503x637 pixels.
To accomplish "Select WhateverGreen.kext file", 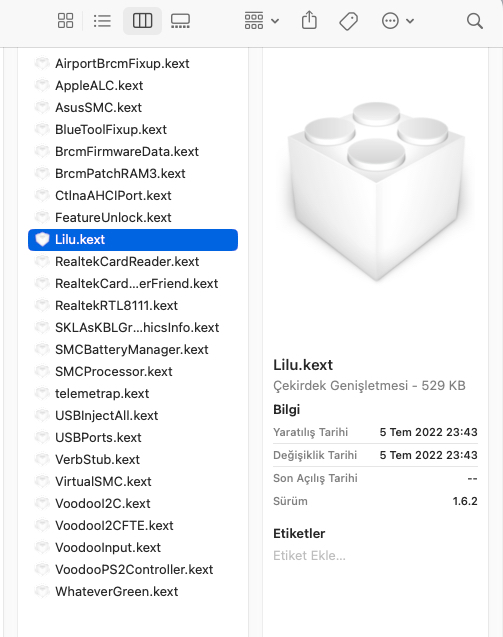I will tap(133, 592).
